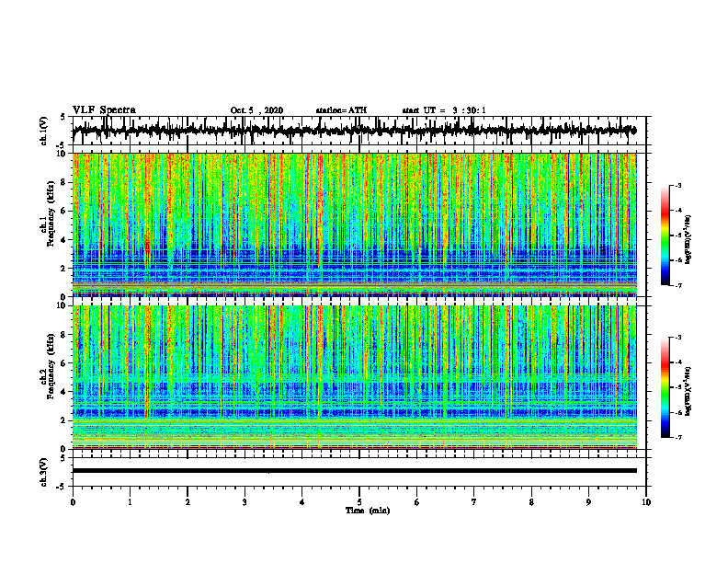Click the "5" tick on ch.3(V) axis
Viewport: 728px width, 563px height.
pyautogui.click(x=63, y=458)
